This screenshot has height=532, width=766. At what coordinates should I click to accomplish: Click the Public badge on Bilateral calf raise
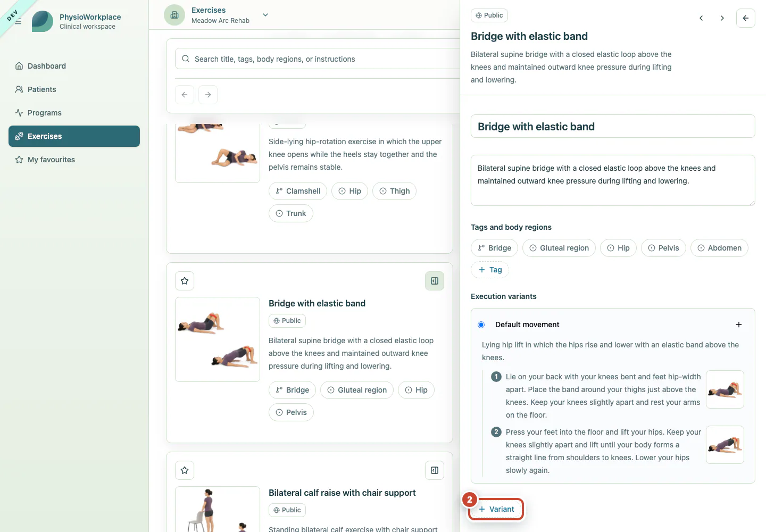coord(287,510)
